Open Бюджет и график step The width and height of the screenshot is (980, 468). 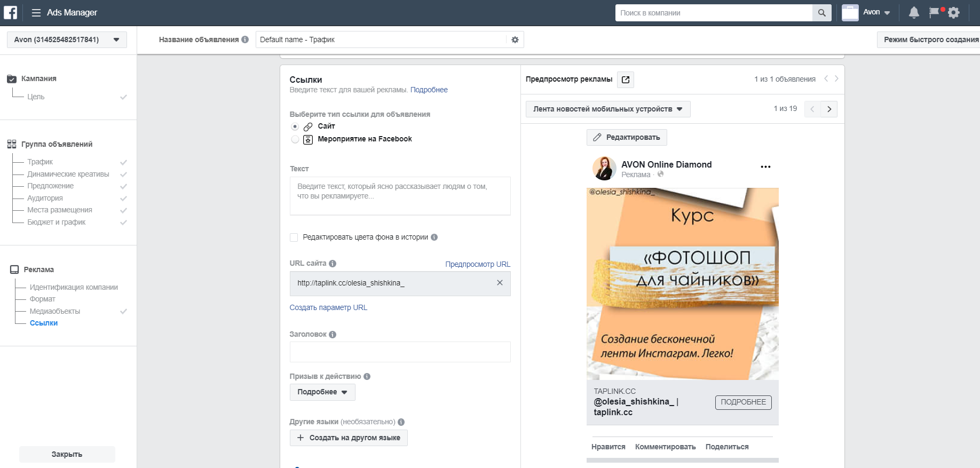coord(57,223)
